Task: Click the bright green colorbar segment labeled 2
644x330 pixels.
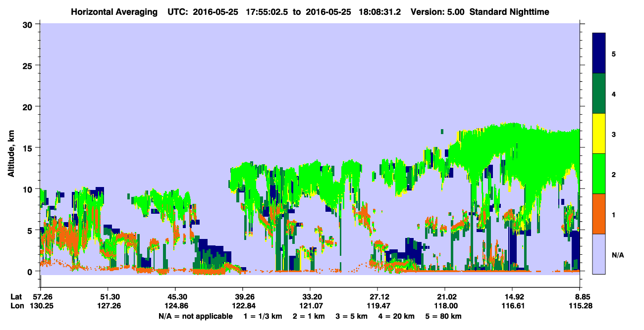Action: click(599, 174)
